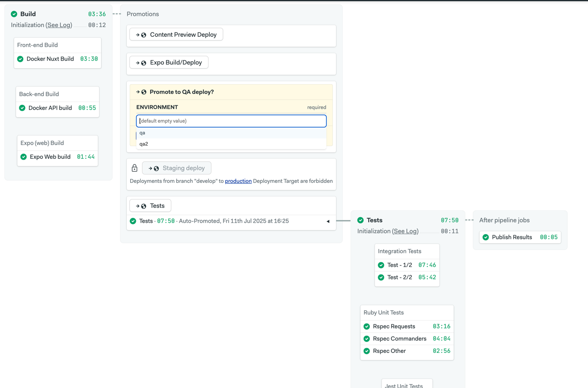Click the "production" Deployment Target link
The image size is (588, 388).
(238, 181)
